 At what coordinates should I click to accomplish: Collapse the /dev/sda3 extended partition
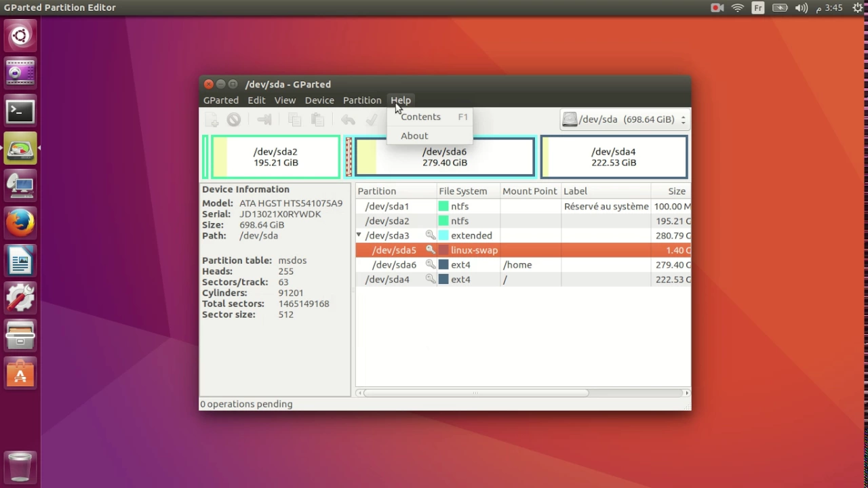coord(359,235)
